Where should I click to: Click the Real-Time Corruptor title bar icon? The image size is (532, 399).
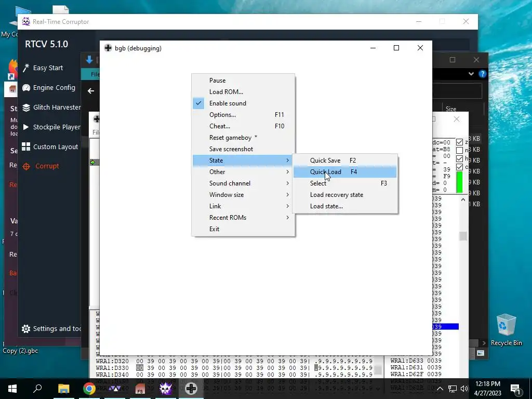click(x=26, y=21)
